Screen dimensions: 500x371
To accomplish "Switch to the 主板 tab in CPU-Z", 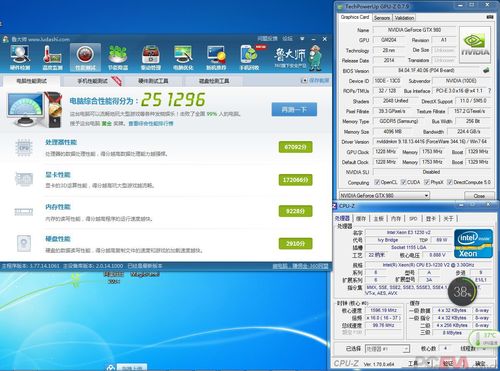I will pyautogui.click(x=378, y=218).
